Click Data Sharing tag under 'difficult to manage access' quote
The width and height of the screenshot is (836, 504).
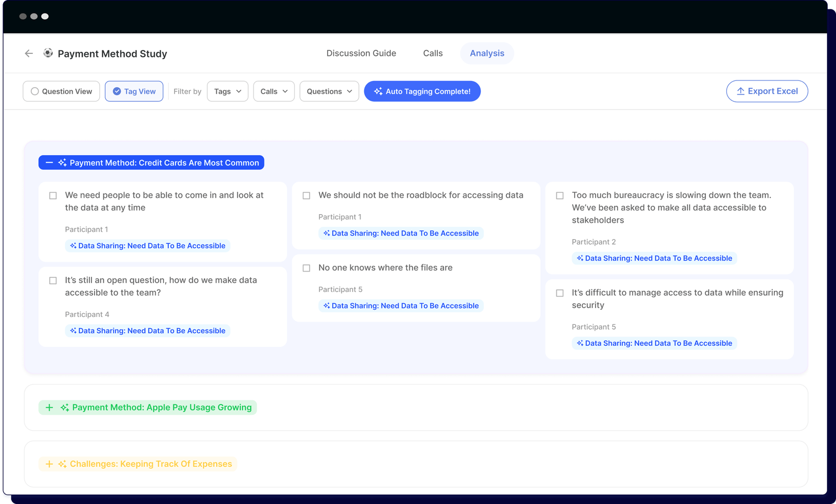pos(654,344)
